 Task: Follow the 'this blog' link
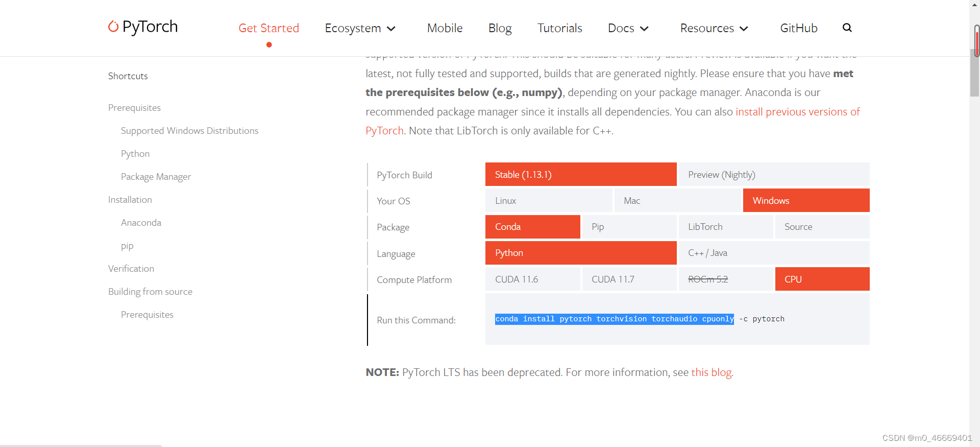tap(712, 372)
